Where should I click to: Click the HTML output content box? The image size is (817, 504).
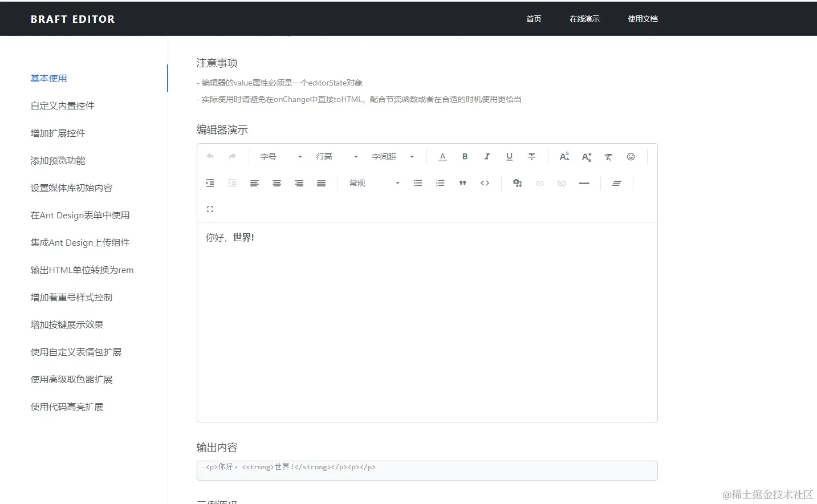427,470
